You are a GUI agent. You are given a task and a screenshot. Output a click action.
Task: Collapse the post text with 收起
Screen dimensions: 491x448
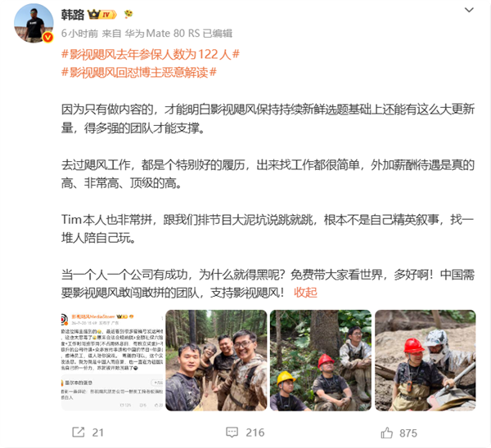pos(305,293)
